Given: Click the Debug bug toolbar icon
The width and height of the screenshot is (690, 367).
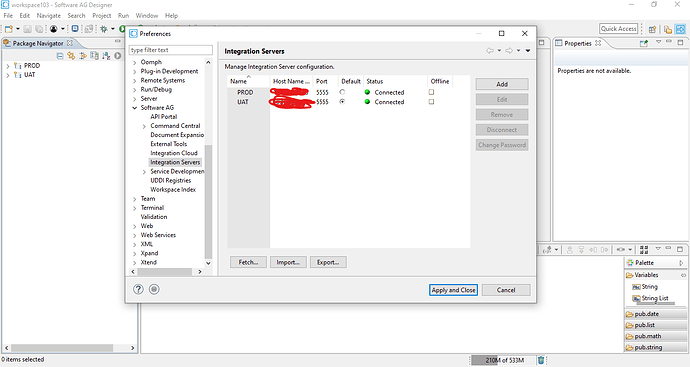Looking at the screenshot, I should point(104,29).
